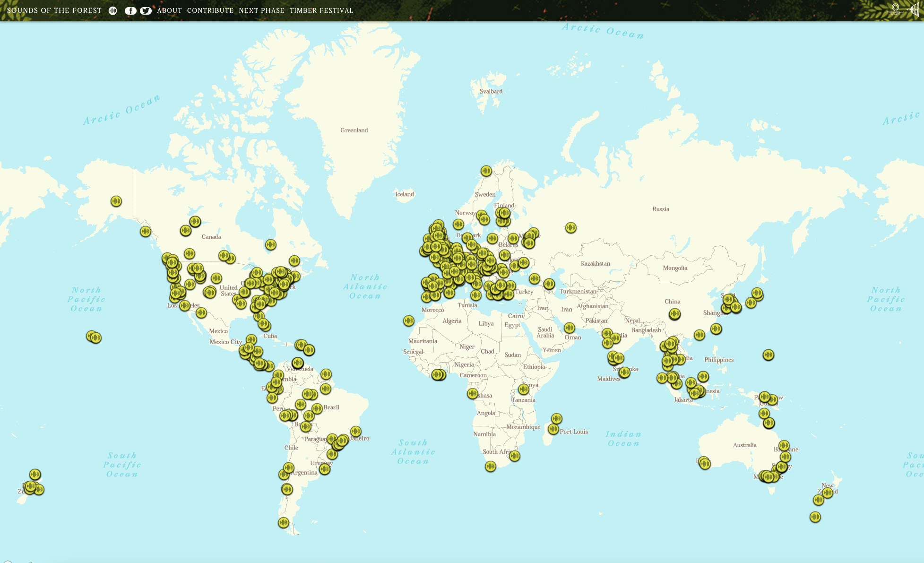Open the Twitter bird icon
This screenshot has width=924, height=563.
146,11
